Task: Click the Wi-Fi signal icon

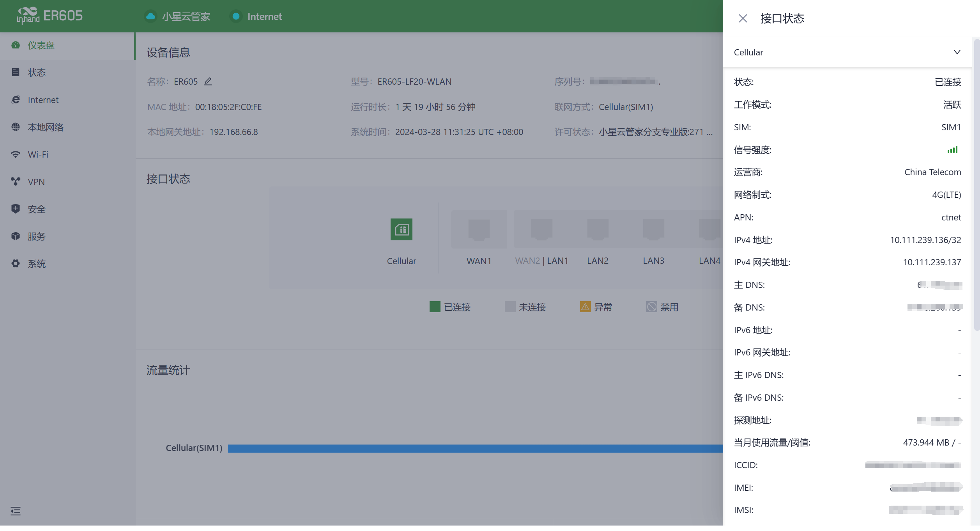Action: click(16, 155)
